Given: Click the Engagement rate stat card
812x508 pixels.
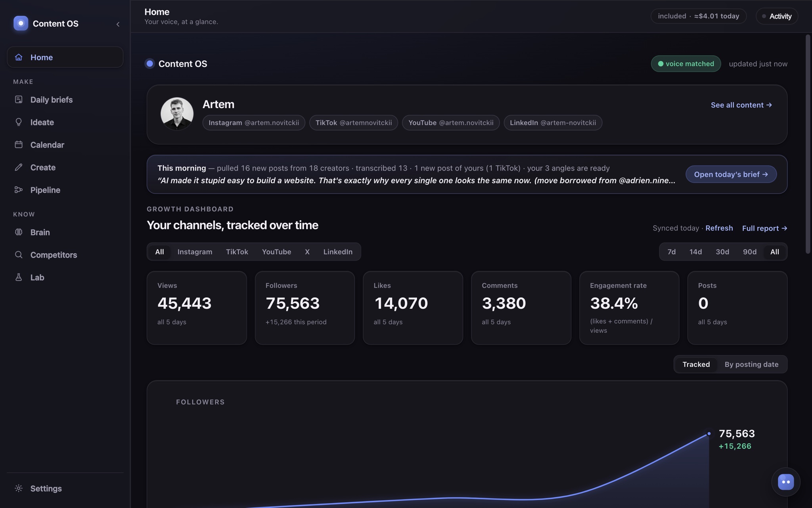Looking at the screenshot, I should click(629, 308).
